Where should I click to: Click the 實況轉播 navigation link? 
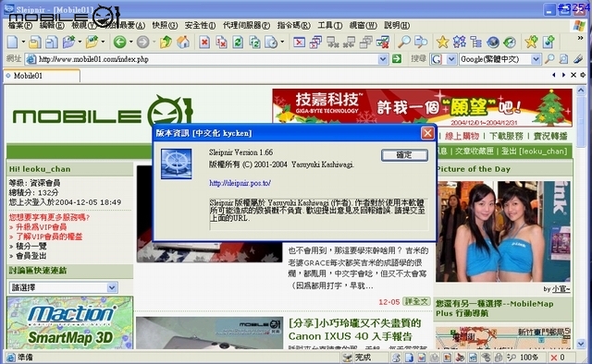point(550,136)
